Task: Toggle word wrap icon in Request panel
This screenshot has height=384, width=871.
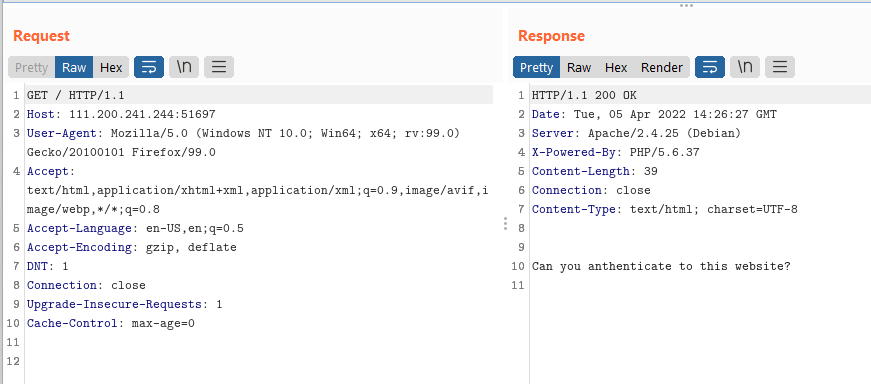Action: (x=149, y=67)
